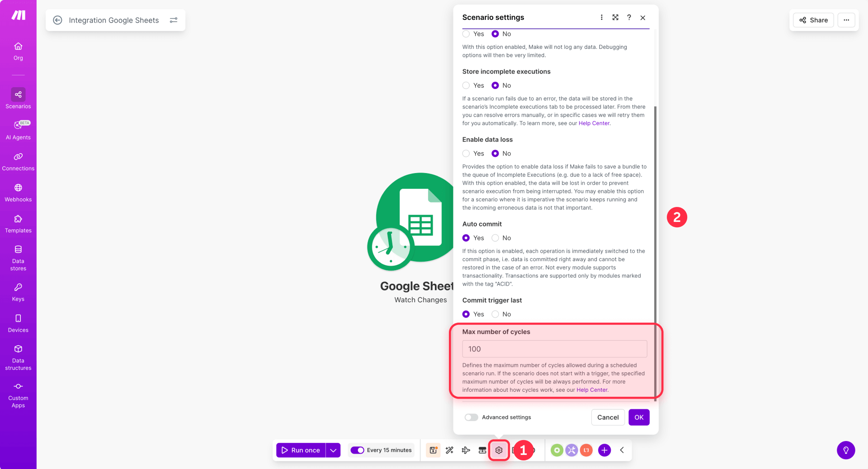Click the Max number of cycles input field

(555, 349)
